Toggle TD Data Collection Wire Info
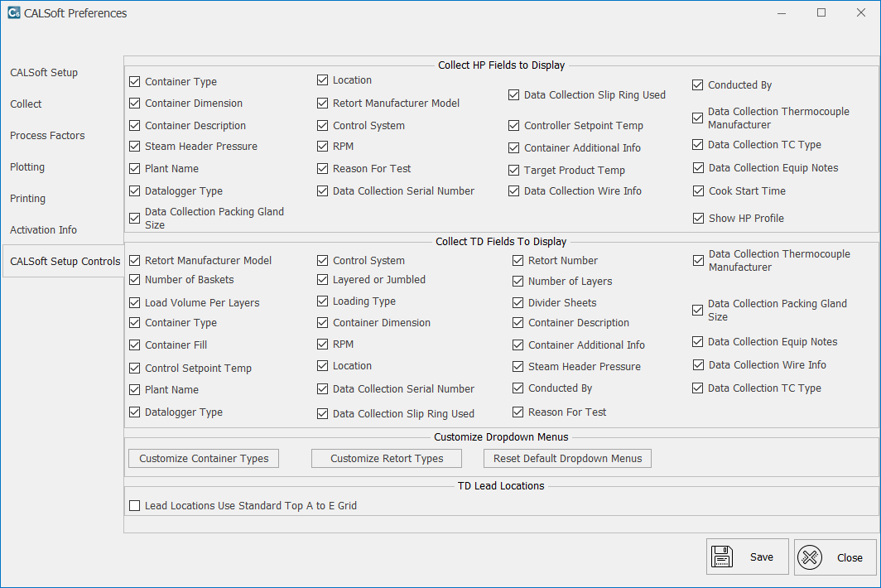Screen dimensions: 881x588 698,365
